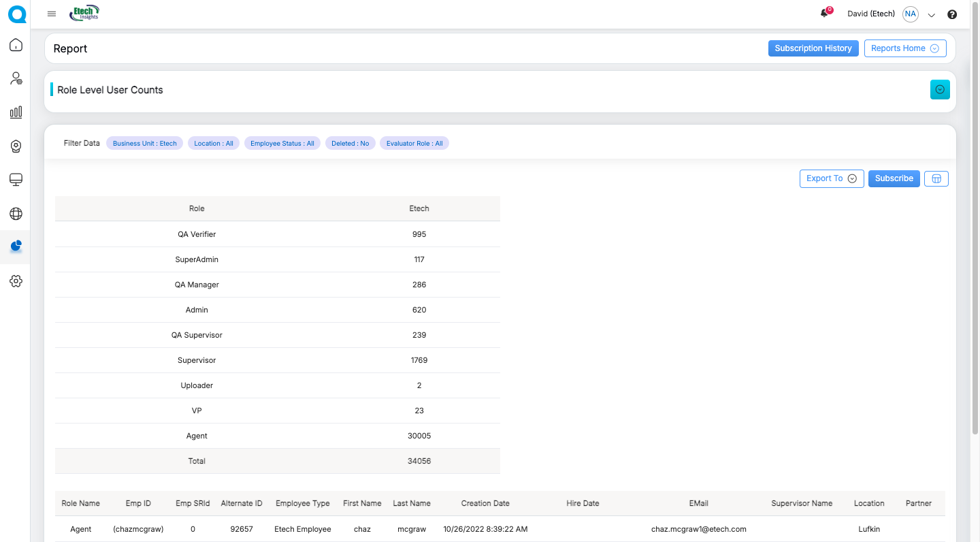Open the globe icon in sidebar
Image resolution: width=980 pixels, height=542 pixels.
[16, 214]
